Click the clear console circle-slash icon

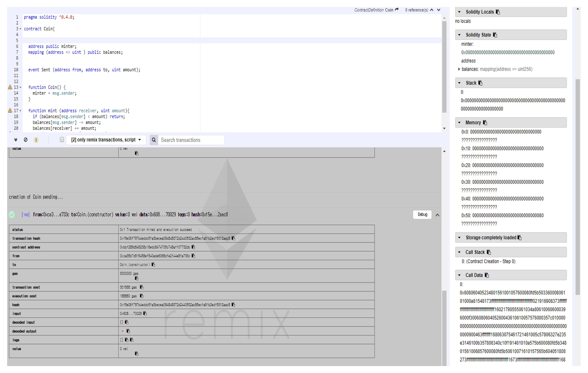[x=26, y=140]
